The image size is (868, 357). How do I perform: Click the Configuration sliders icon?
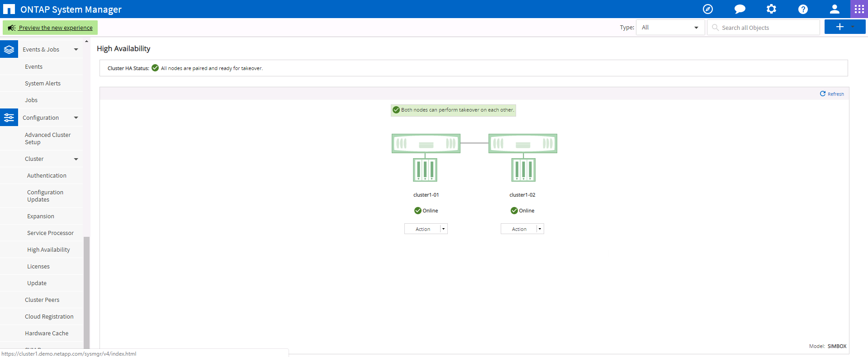tap(9, 117)
